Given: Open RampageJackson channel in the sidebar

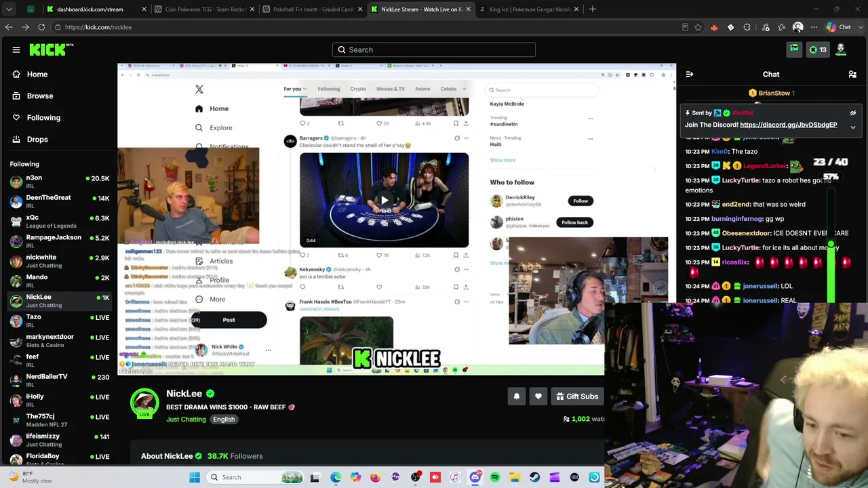Looking at the screenshot, I should (x=58, y=241).
